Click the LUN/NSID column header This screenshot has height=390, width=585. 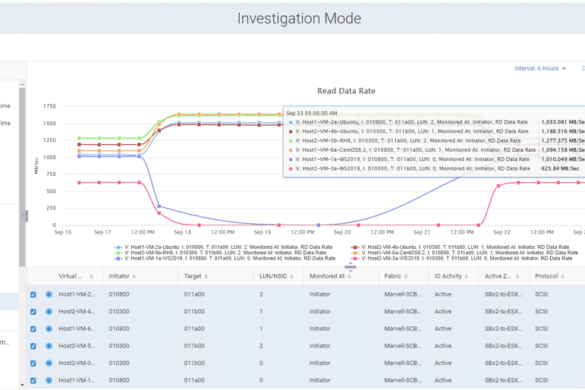(273, 276)
